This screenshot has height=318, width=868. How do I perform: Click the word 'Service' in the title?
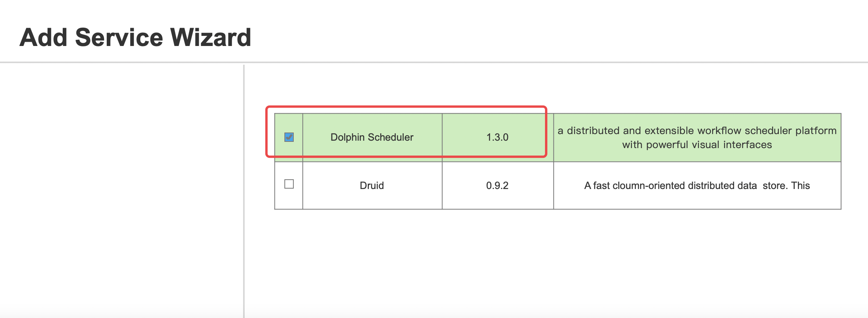[119, 37]
